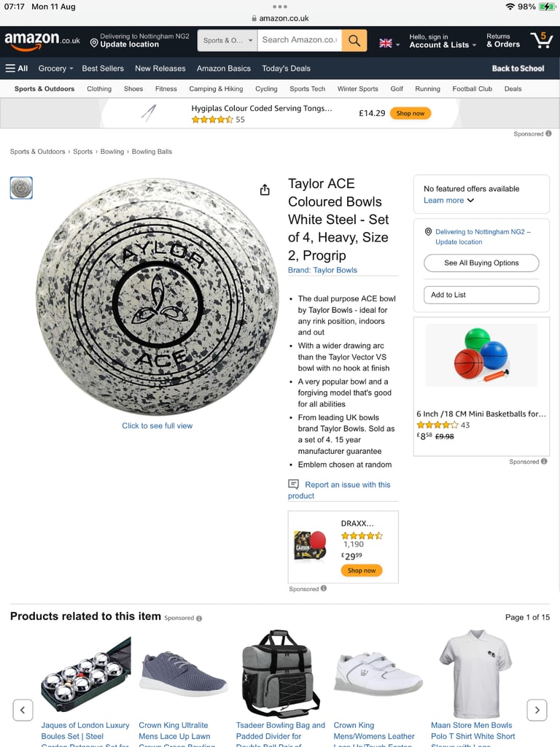
Task: Expand the Sports & Outdoors search category dropdown
Action: [227, 41]
